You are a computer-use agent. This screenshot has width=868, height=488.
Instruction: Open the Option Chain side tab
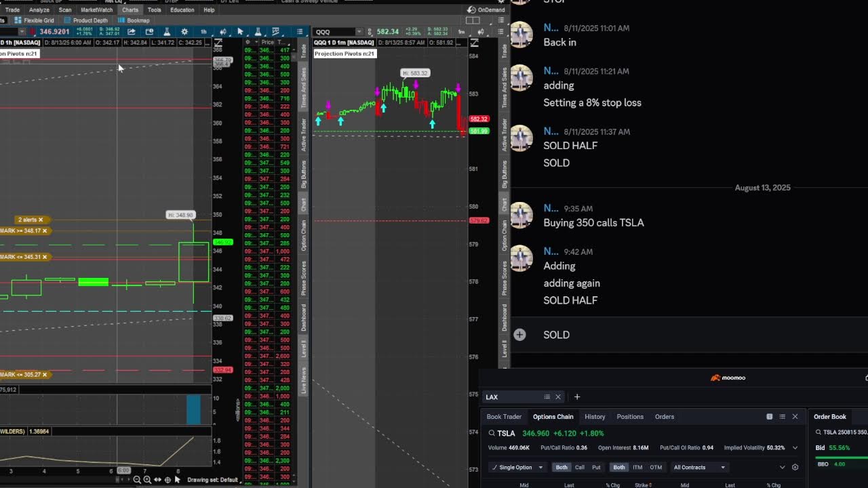click(x=304, y=235)
